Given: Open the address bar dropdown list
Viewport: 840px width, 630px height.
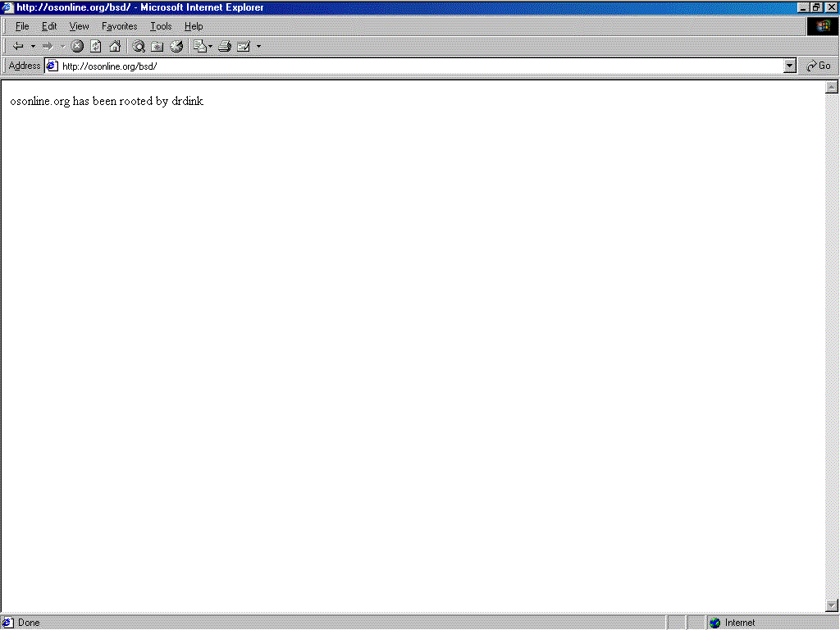Looking at the screenshot, I should point(790,66).
